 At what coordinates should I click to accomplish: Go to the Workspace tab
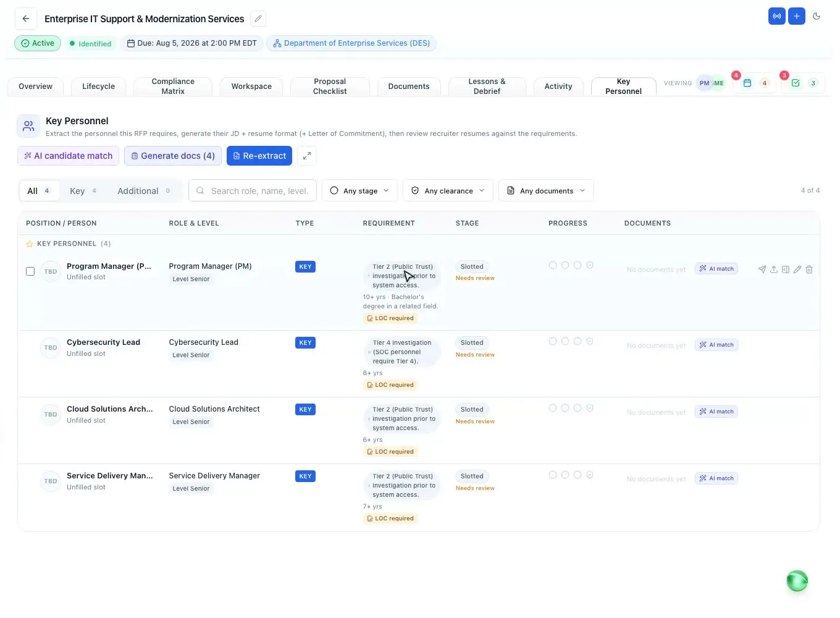[x=251, y=87]
